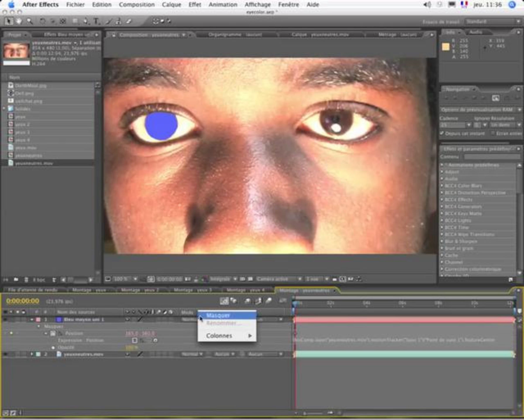The width and height of the screenshot is (524, 420).
Task: Select the Text tool
Action: click(x=96, y=21)
